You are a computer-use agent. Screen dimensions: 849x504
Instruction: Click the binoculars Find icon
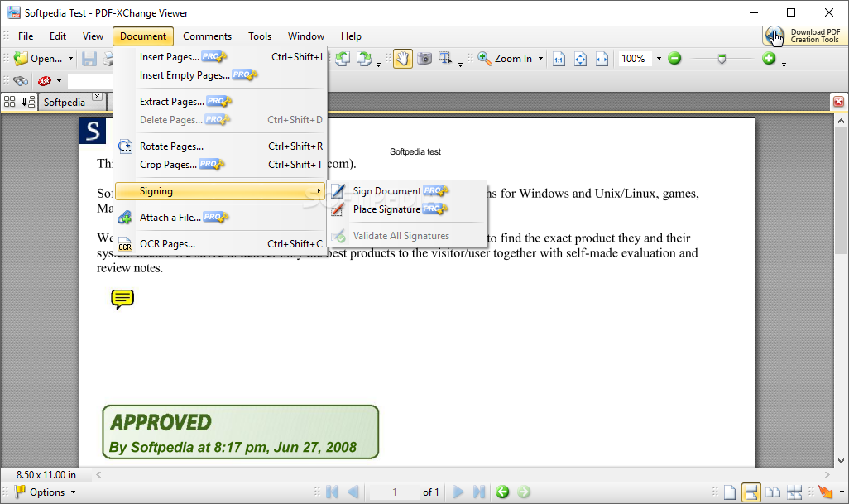(x=21, y=81)
